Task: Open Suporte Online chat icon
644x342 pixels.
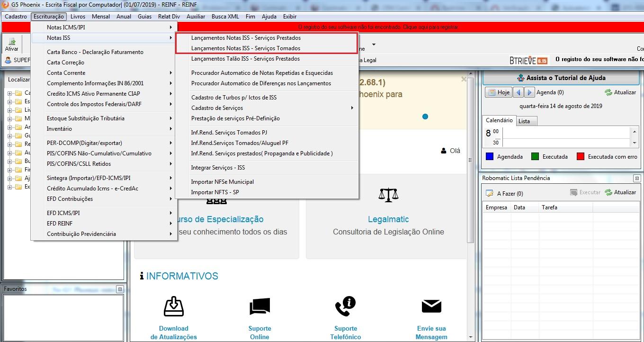Action: 259,306
